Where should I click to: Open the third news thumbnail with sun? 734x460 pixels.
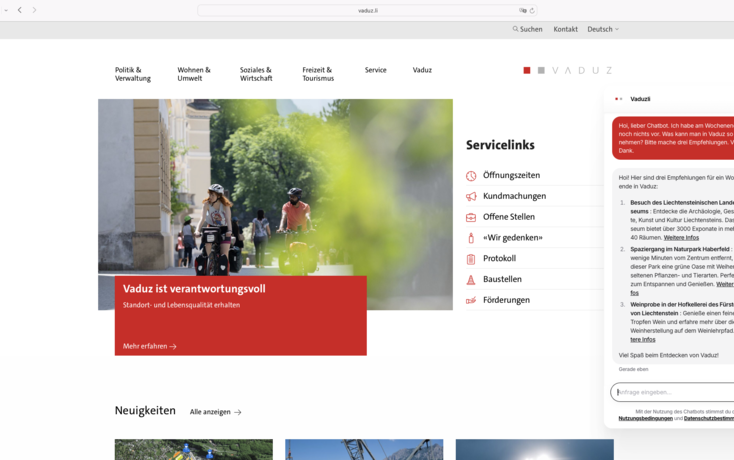(535, 449)
